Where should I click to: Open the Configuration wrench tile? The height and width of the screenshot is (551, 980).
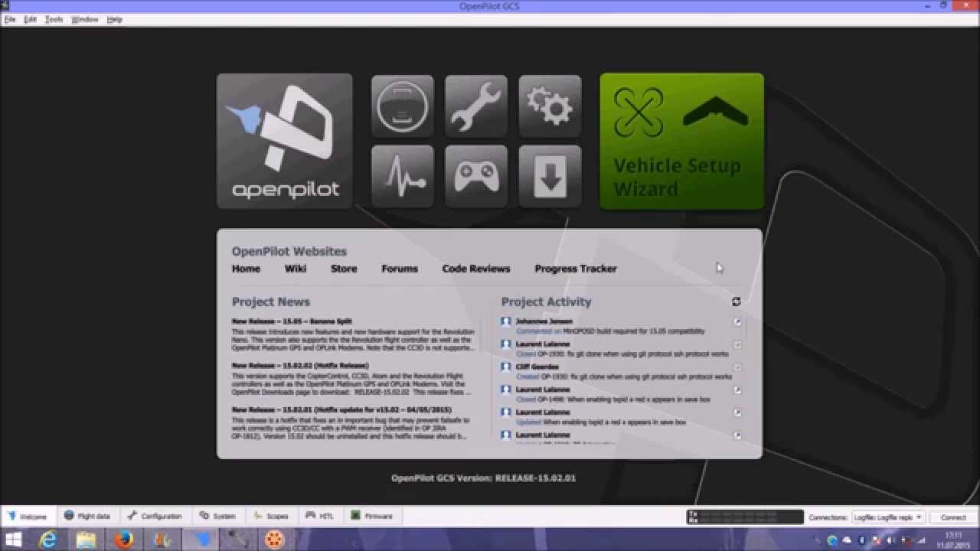point(476,106)
